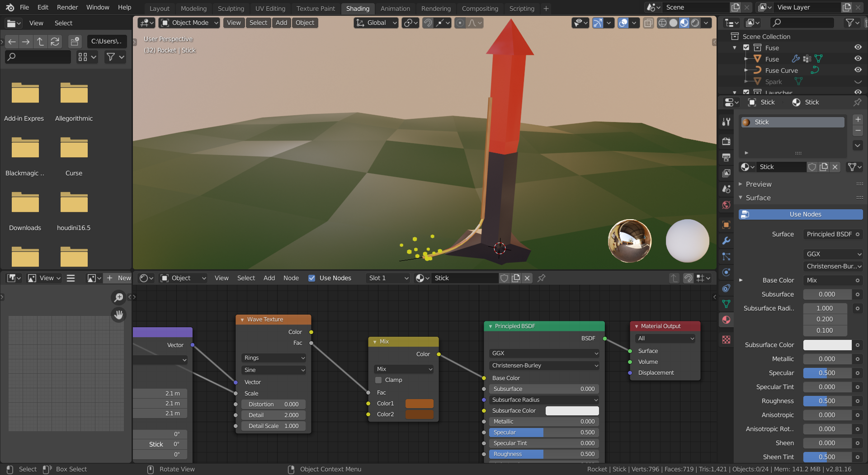Hide the Fuse Curve object
This screenshot has width=868, height=475.
(x=858, y=70)
